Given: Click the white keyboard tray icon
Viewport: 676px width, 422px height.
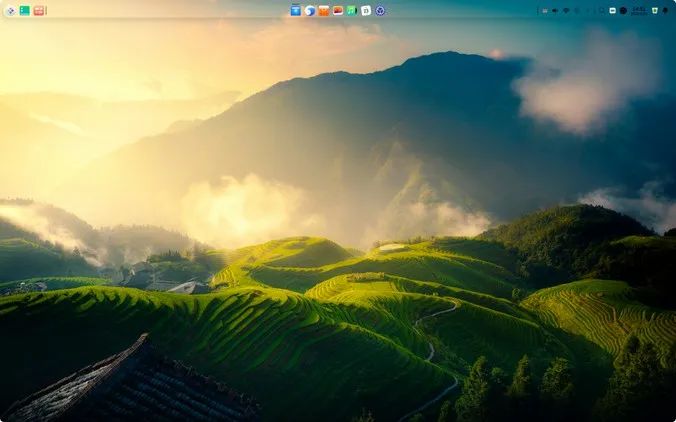Looking at the screenshot, I should (x=613, y=11).
